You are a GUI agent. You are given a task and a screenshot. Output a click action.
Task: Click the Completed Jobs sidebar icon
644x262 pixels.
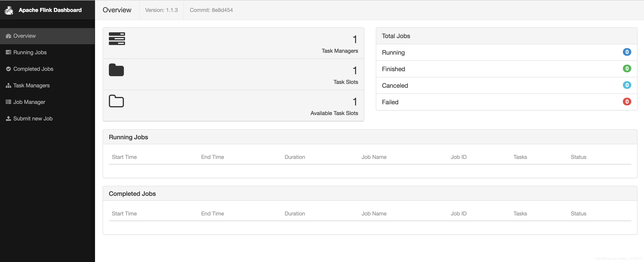8,69
